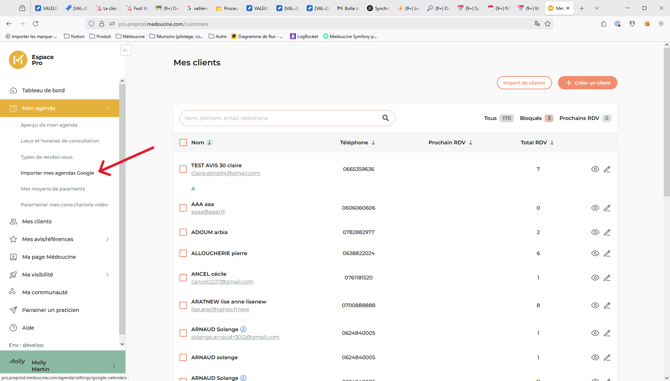Bookmark page with the star icon

pos(548,24)
